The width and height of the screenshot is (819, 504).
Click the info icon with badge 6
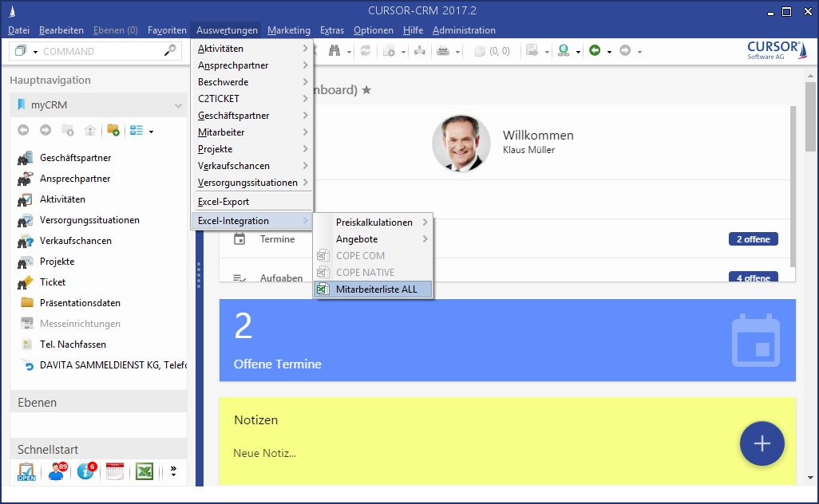click(x=85, y=471)
